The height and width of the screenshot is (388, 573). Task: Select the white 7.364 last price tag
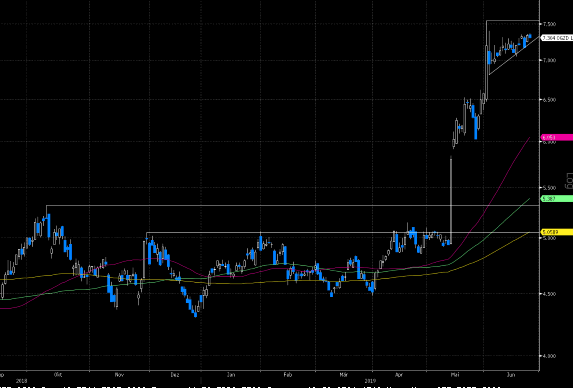(x=557, y=38)
